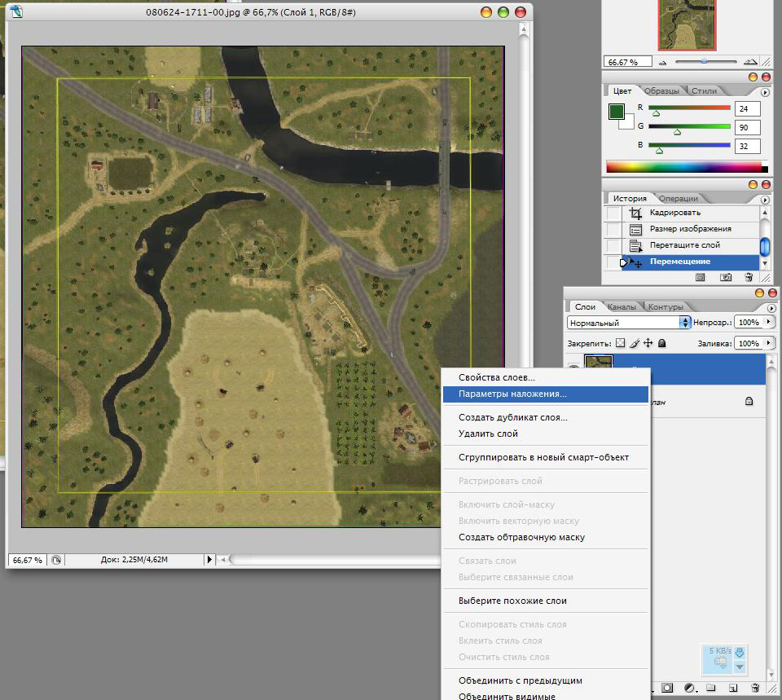Delete current history state with trash icon
782x700 pixels.
coord(749,277)
